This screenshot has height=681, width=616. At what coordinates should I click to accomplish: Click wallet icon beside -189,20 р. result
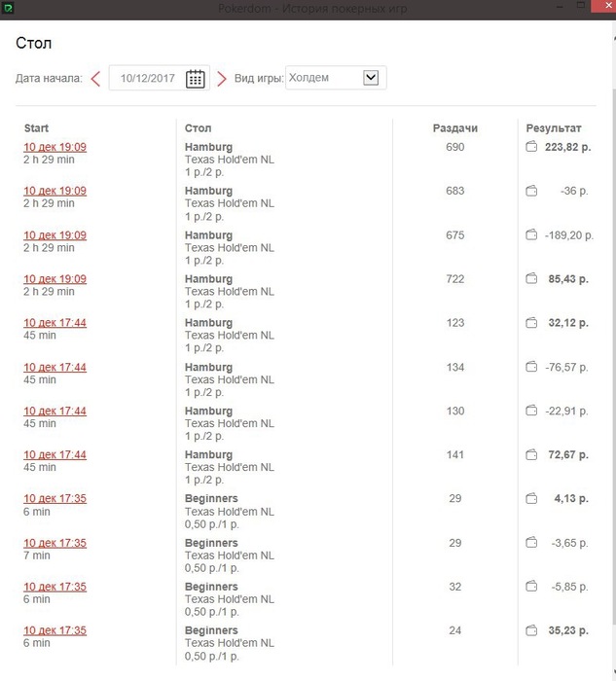pos(531,234)
